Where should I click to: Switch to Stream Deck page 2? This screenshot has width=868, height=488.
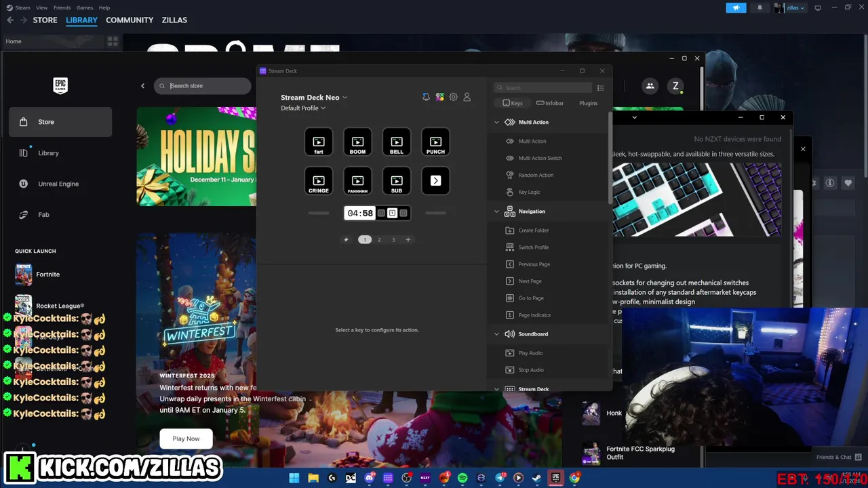click(379, 239)
